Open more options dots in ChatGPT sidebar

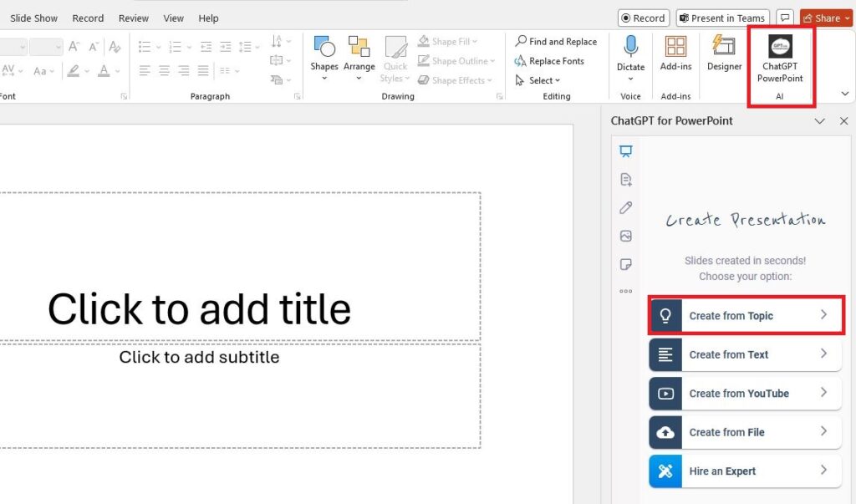tap(625, 291)
